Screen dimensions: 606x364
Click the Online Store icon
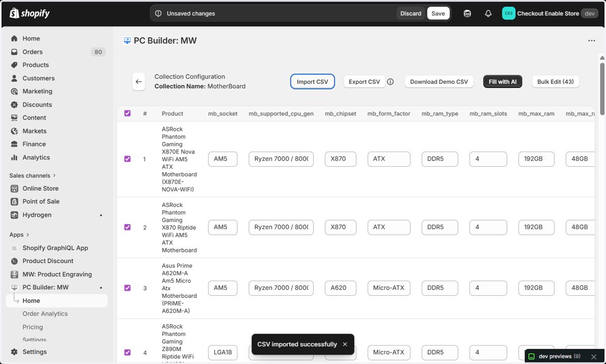[14, 188]
